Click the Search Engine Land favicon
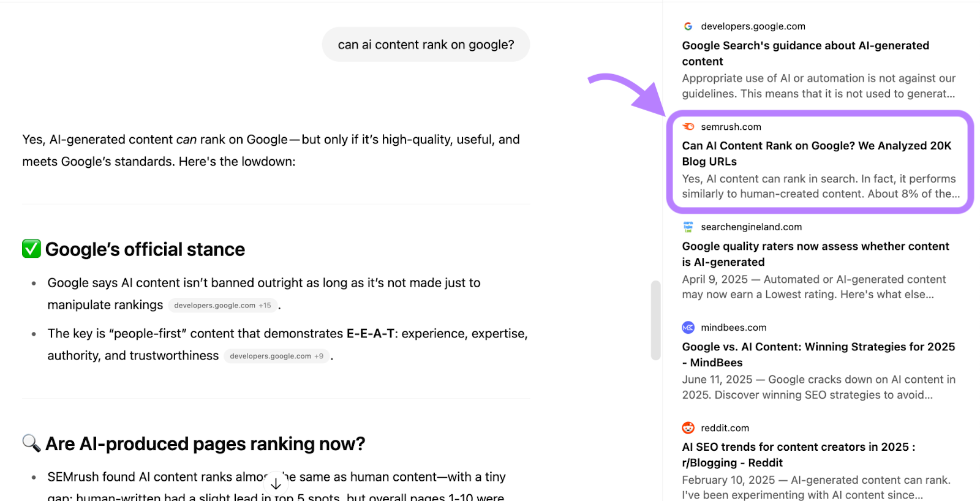The width and height of the screenshot is (980, 501). click(688, 227)
